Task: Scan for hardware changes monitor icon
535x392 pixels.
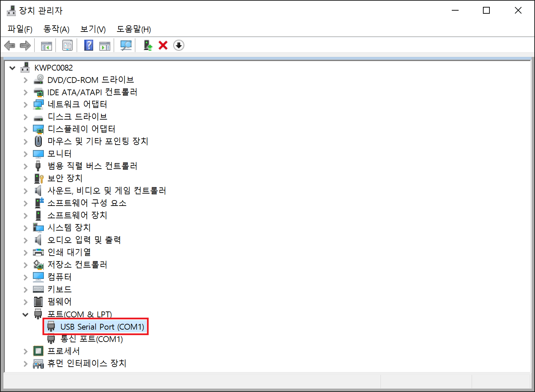Action: tap(126, 45)
